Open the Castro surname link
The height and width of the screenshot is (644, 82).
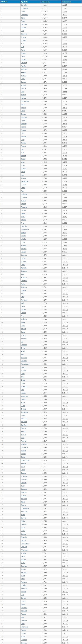[23, 56]
